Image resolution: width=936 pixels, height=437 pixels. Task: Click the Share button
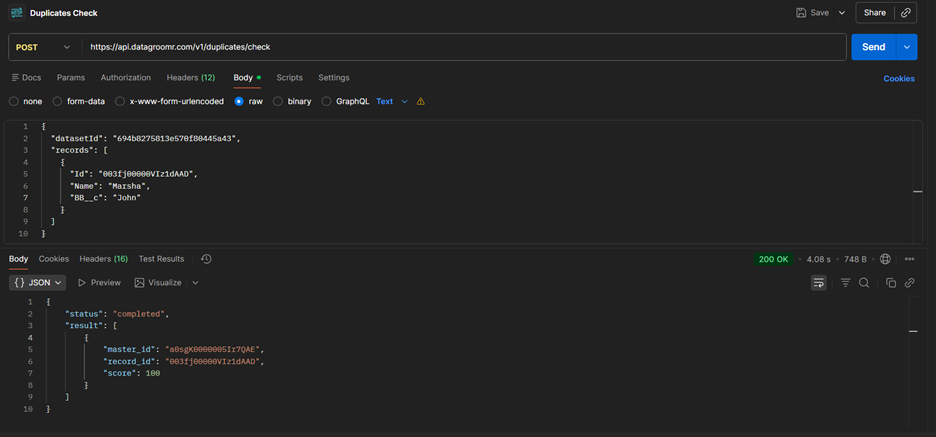(875, 13)
